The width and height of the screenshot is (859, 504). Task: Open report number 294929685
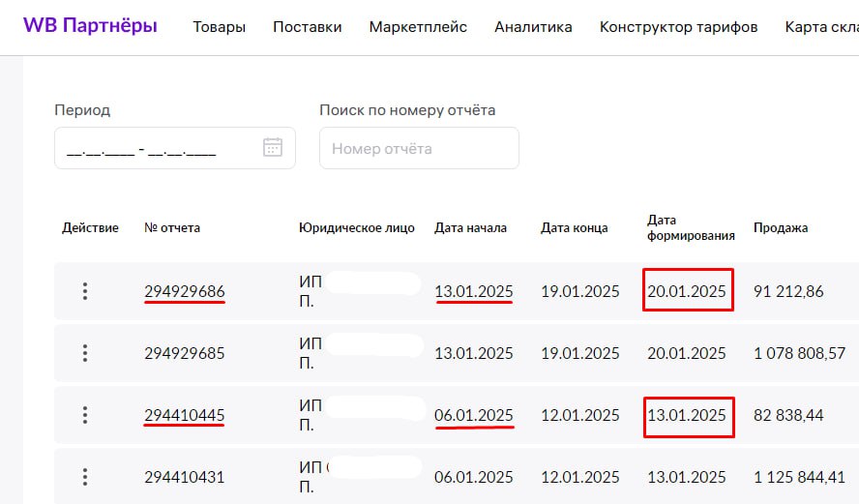tap(185, 353)
